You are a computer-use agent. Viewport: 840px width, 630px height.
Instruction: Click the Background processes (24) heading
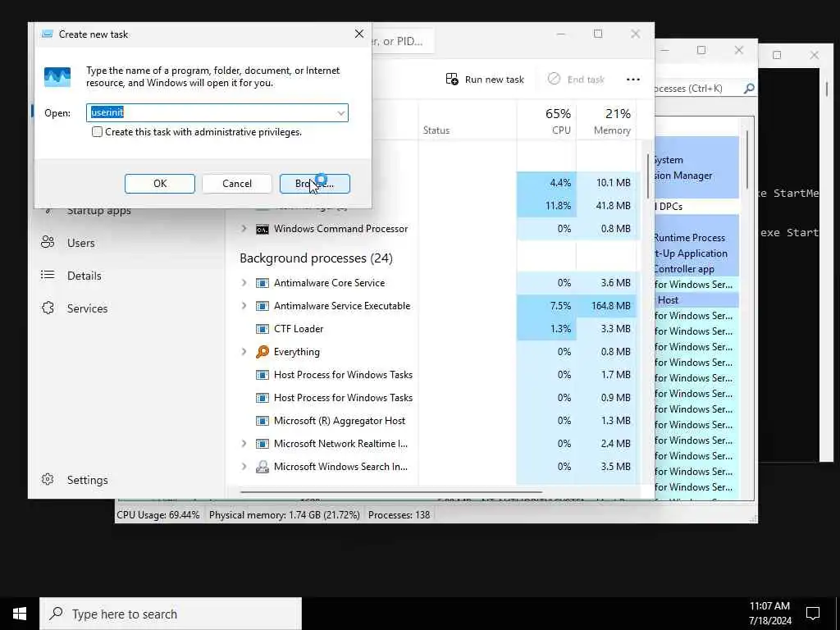coord(316,258)
